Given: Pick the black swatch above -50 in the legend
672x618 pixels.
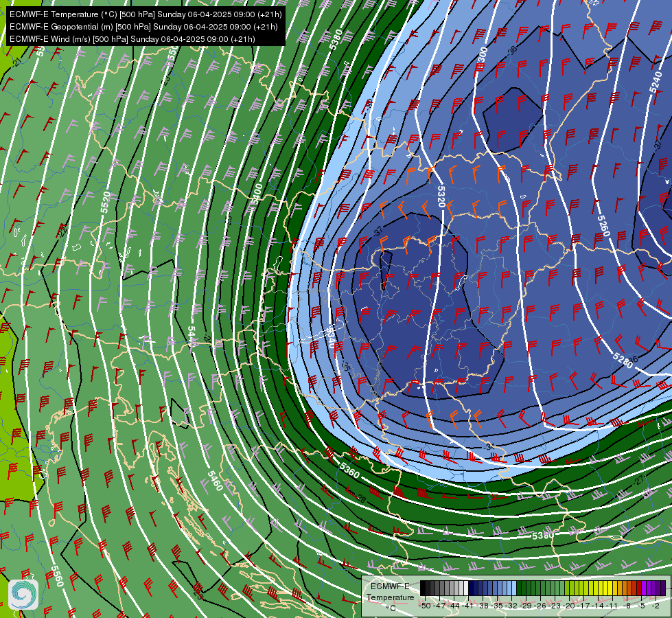Looking at the screenshot, I should (423, 588).
